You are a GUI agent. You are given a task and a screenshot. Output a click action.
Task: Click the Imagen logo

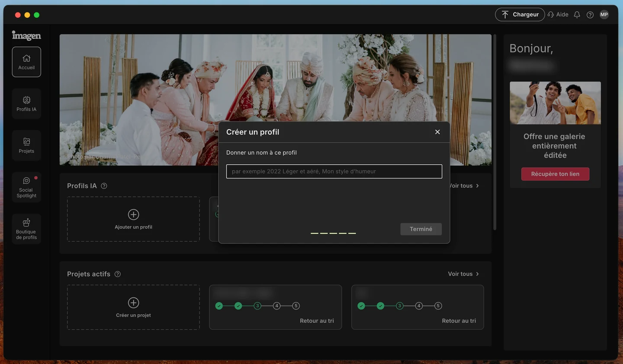pos(26,35)
